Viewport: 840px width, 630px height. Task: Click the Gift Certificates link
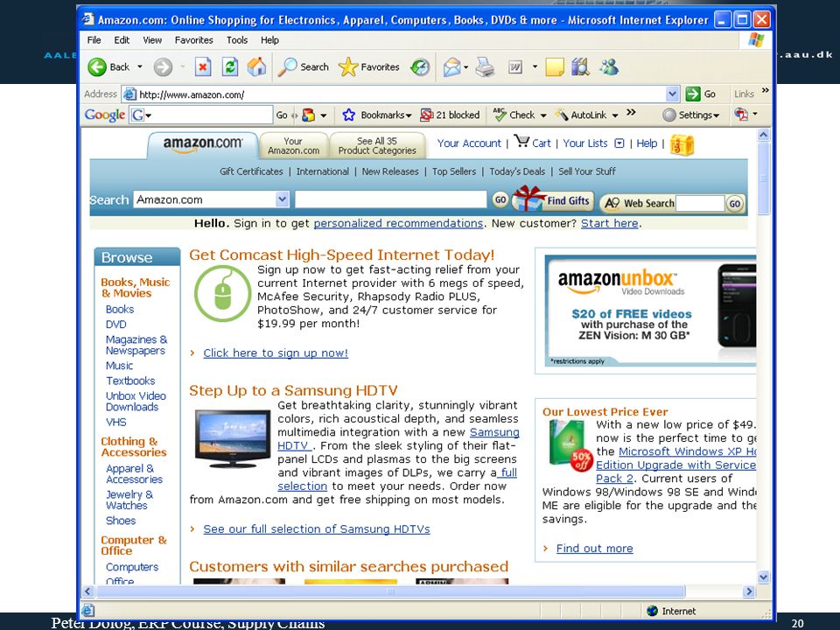pos(251,171)
